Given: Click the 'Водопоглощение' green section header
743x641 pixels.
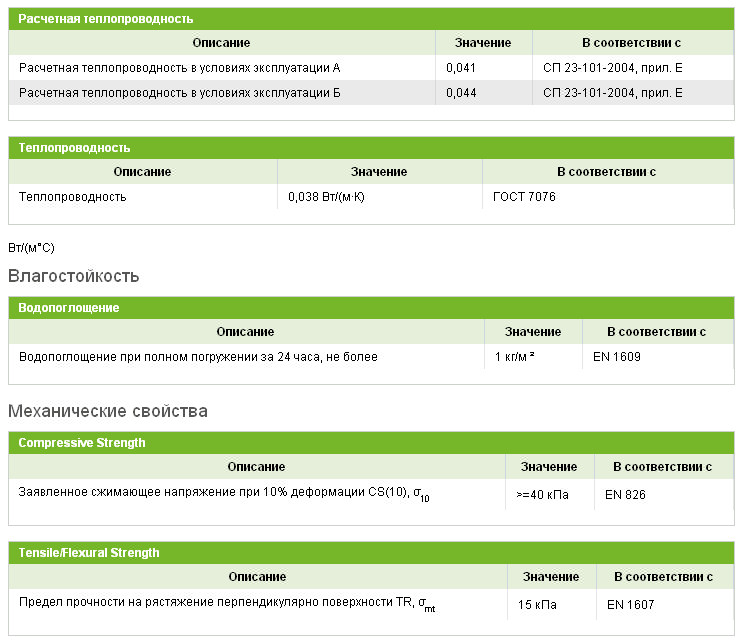Looking at the screenshot, I should [69, 308].
